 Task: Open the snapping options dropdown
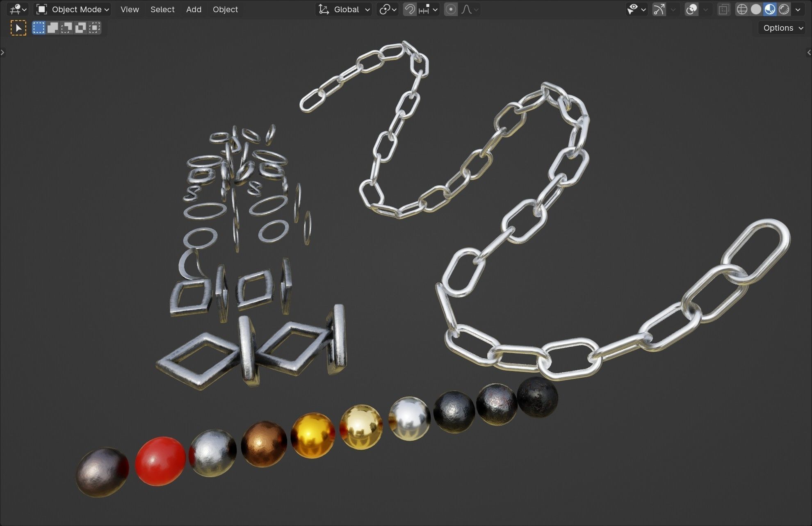(x=428, y=9)
